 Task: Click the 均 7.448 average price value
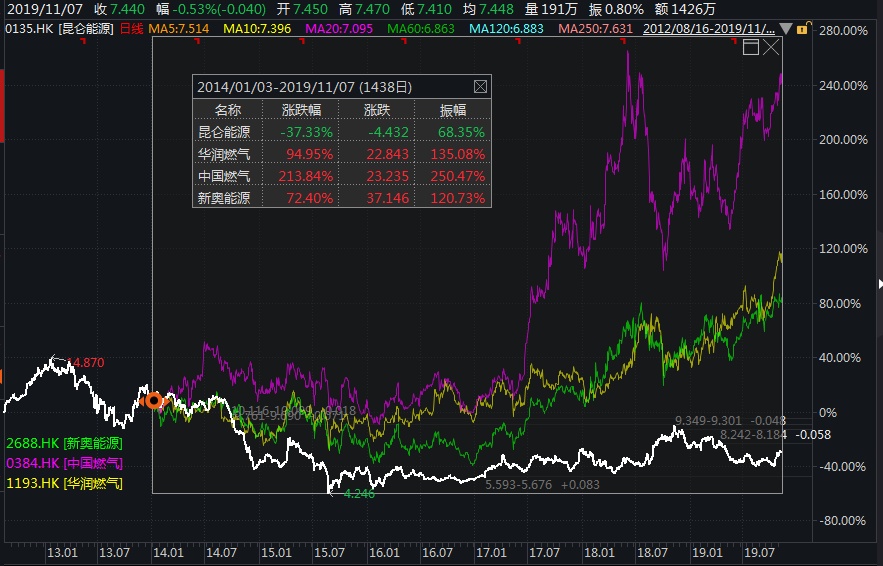point(488,9)
